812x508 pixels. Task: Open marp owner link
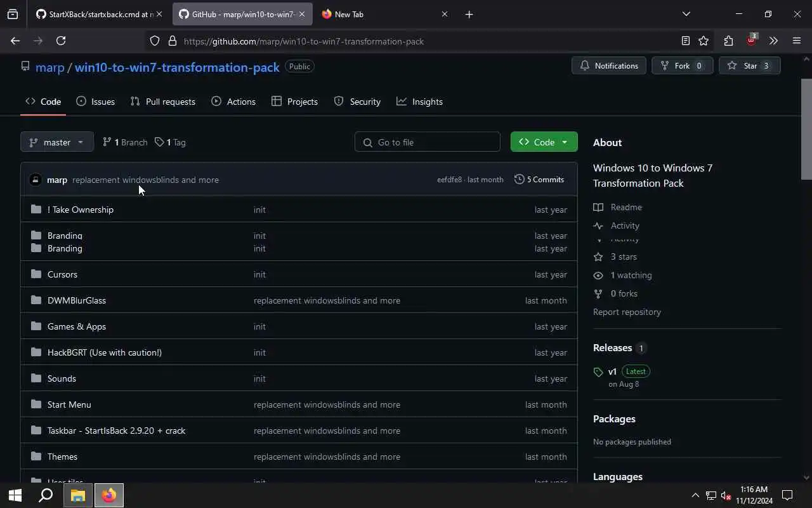tap(50, 67)
